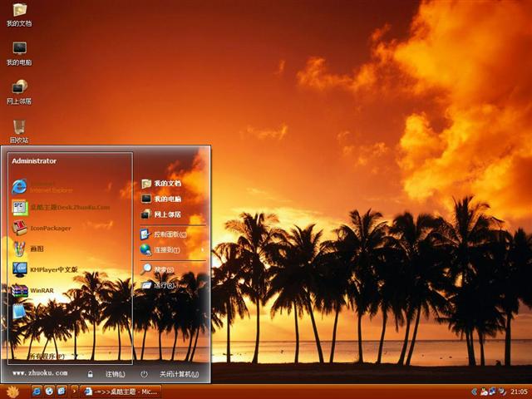Open 控制面板 in Start menu
Image resolution: width=532 pixels, height=399 pixels.
point(169,234)
